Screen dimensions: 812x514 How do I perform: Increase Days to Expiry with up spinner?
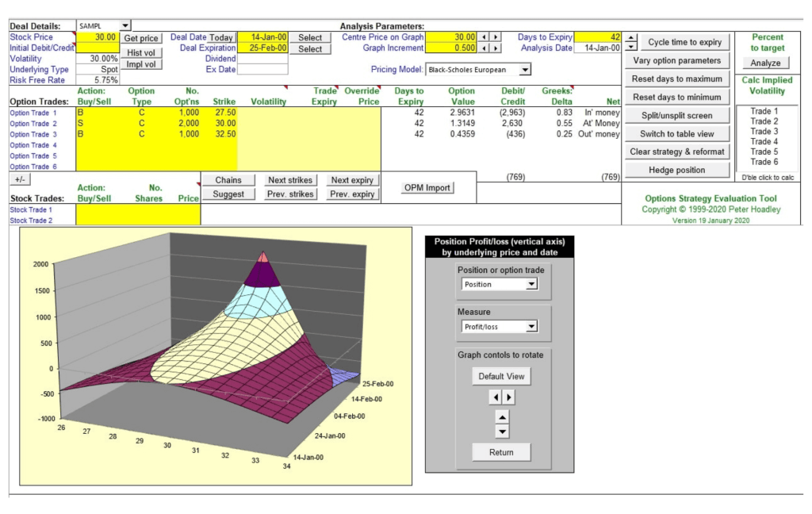pos(630,38)
